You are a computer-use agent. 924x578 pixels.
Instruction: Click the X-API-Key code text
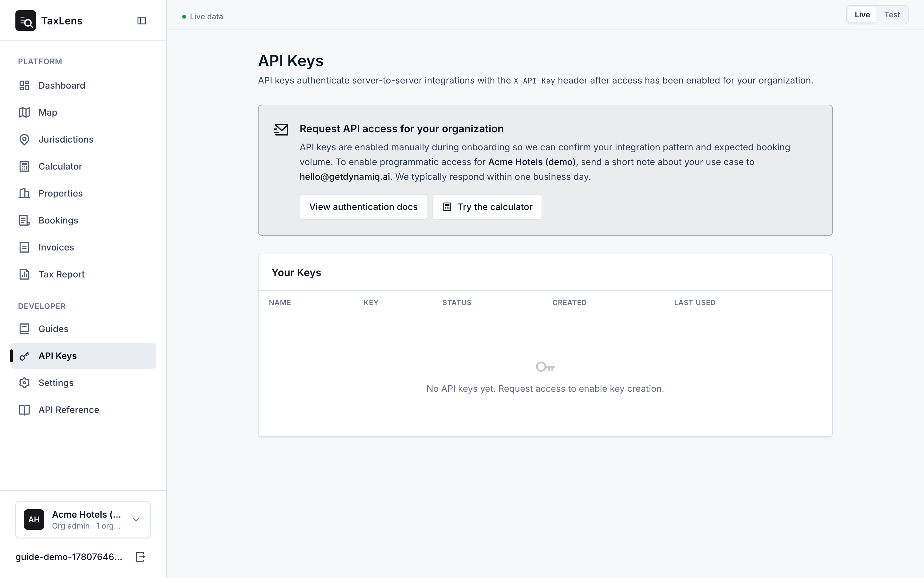(534, 81)
